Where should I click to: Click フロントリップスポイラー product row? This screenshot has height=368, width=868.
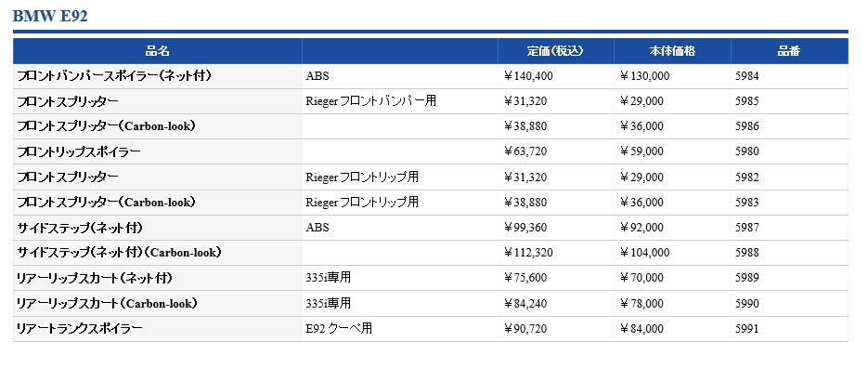coord(431,151)
